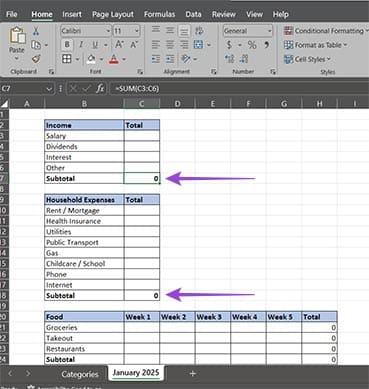
Task: Align text to the left
Action: click(x=156, y=45)
